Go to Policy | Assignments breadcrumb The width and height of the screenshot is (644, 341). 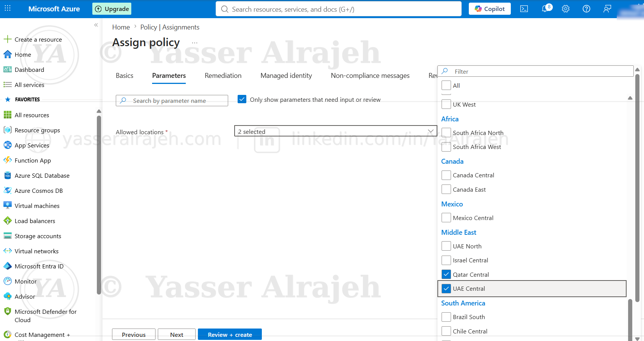pos(170,27)
